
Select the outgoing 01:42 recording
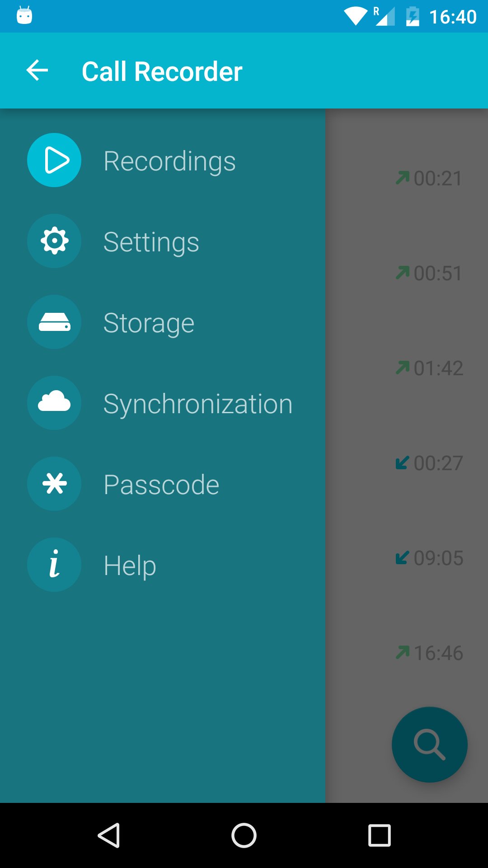[429, 368]
